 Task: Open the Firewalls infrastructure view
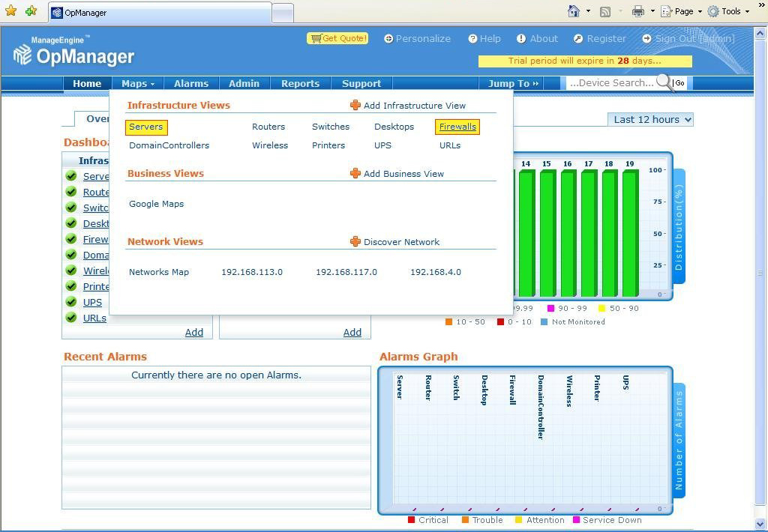click(x=457, y=127)
